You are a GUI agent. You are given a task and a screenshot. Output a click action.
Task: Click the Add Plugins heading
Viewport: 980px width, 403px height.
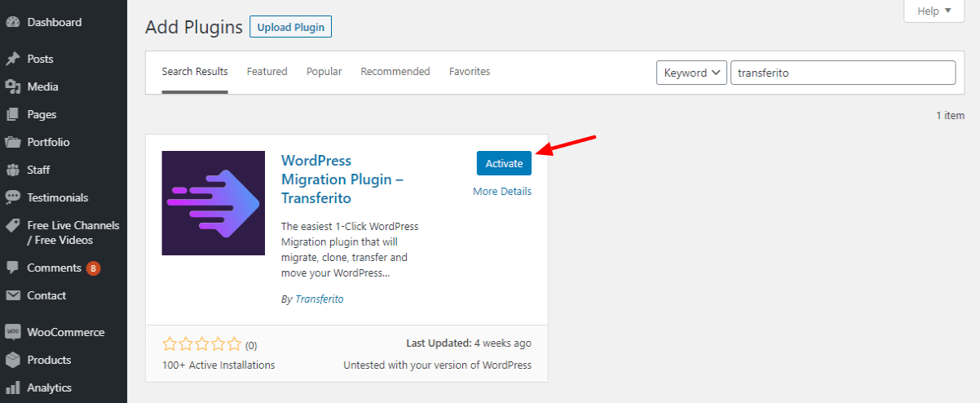[x=194, y=27]
